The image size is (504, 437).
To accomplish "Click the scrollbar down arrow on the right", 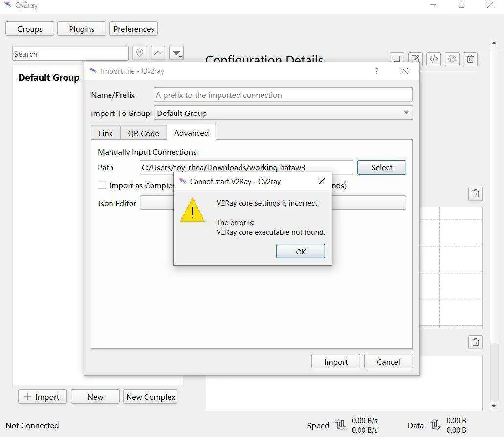I will [494, 406].
